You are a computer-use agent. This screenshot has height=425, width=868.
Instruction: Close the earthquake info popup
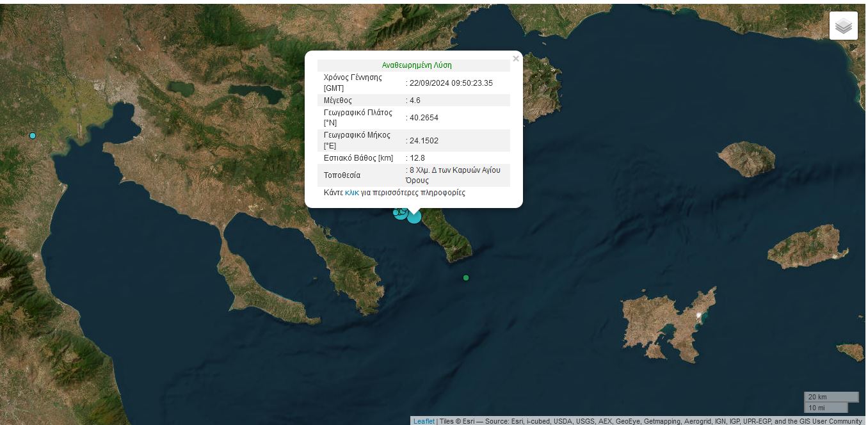515,59
